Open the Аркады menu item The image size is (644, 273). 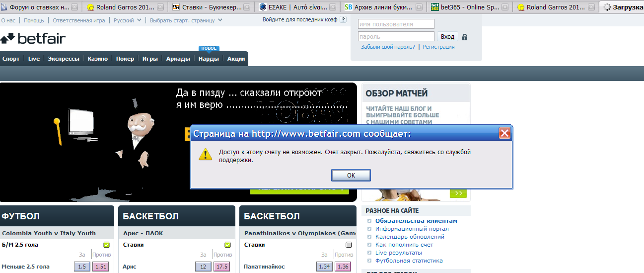click(178, 59)
